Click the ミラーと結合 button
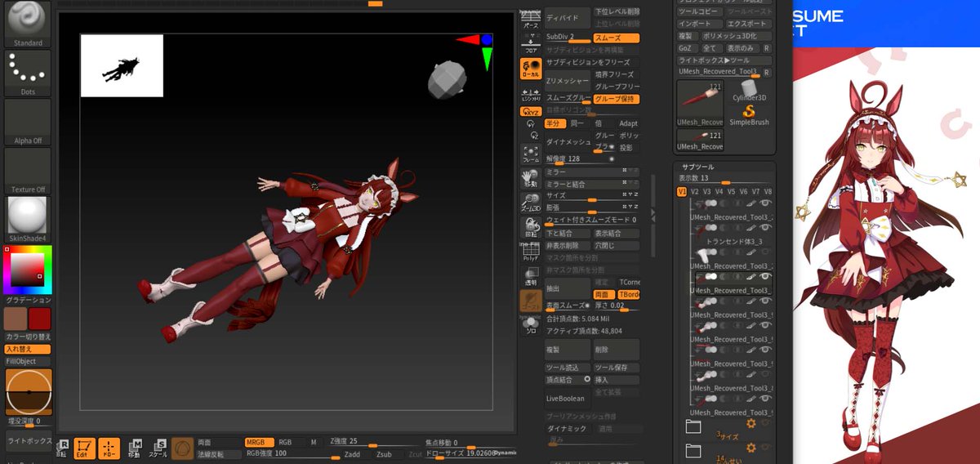Viewport: 980px width, 464px height. pyautogui.click(x=592, y=185)
